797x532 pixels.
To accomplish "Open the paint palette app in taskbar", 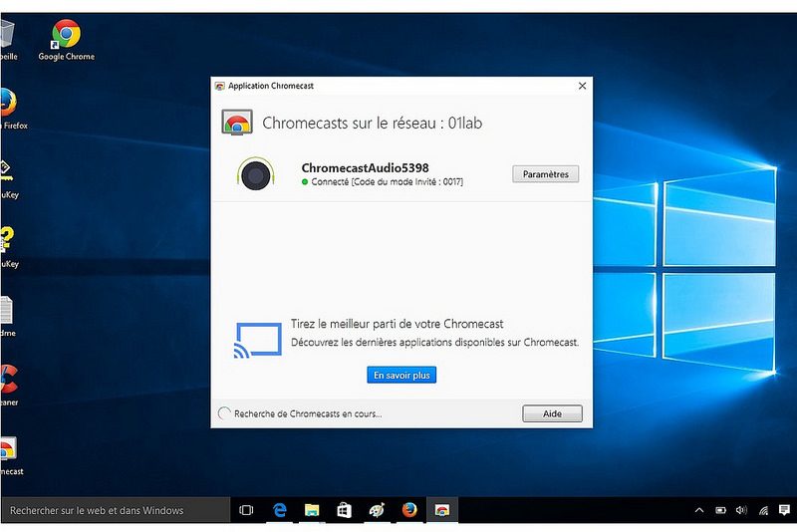I will click(377, 510).
